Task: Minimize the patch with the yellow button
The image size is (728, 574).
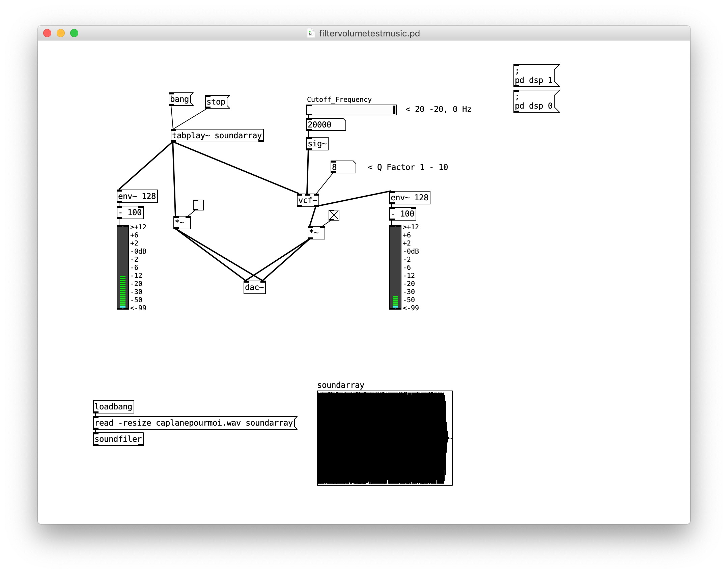Action: point(61,33)
